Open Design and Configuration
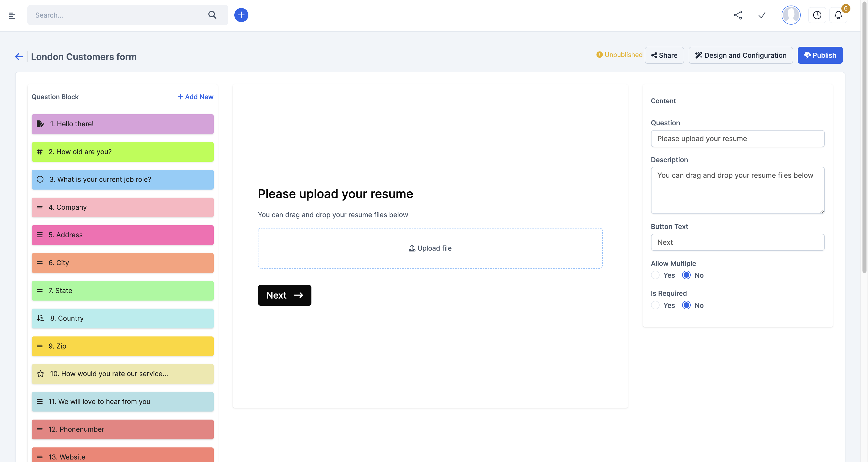 click(x=740, y=55)
